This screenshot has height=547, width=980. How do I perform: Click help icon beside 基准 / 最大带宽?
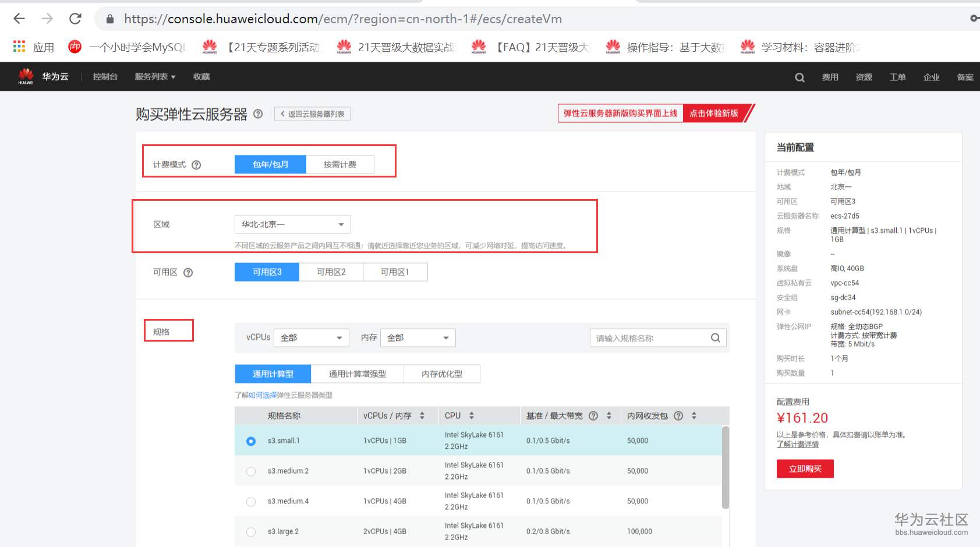593,415
